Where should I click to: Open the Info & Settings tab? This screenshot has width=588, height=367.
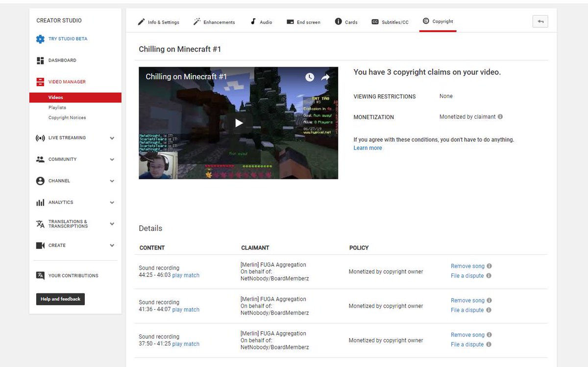pos(158,22)
